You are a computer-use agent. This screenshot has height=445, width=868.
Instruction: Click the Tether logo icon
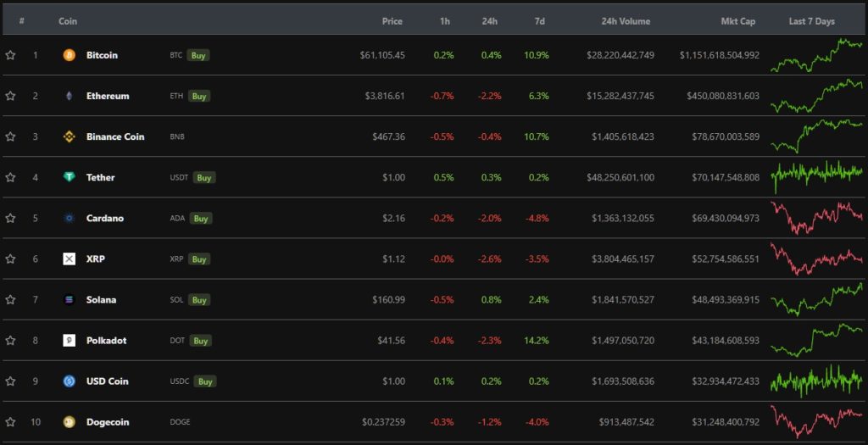69,177
